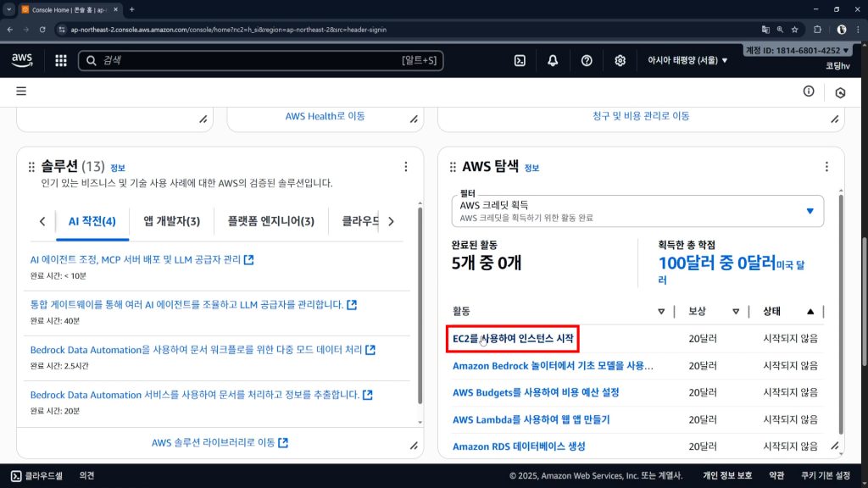
Task: Open the help question mark icon
Action: 587,60
